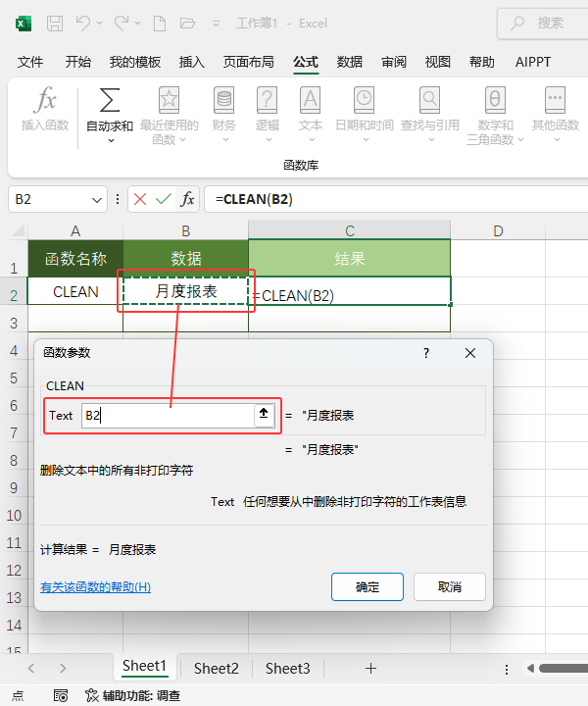Redo the last action
Screen dimensions: 588x706
click(x=122, y=23)
